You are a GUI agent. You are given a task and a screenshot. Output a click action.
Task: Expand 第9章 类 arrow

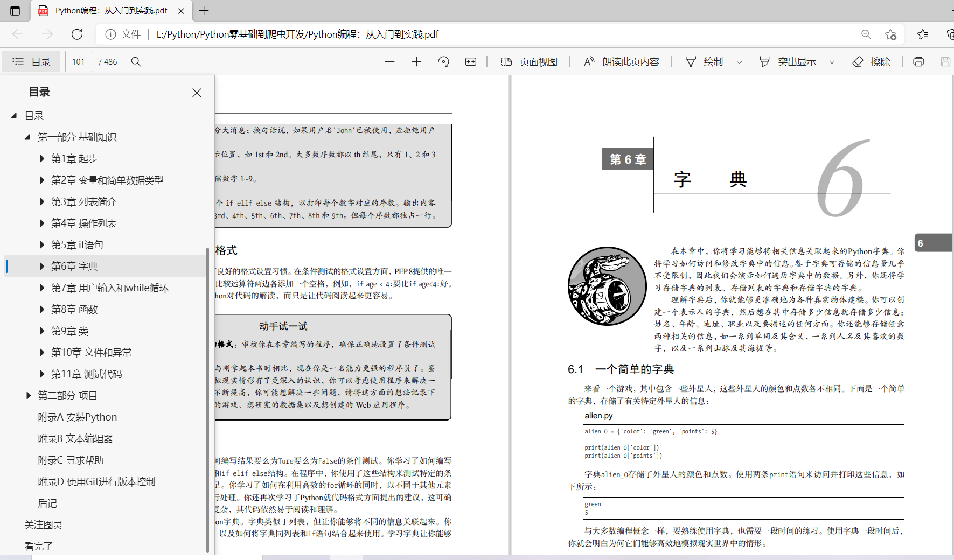(41, 331)
